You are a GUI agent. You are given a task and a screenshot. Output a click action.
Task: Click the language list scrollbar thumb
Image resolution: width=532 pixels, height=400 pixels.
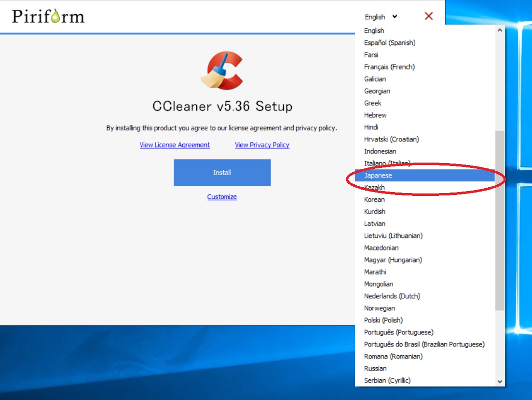click(x=499, y=221)
